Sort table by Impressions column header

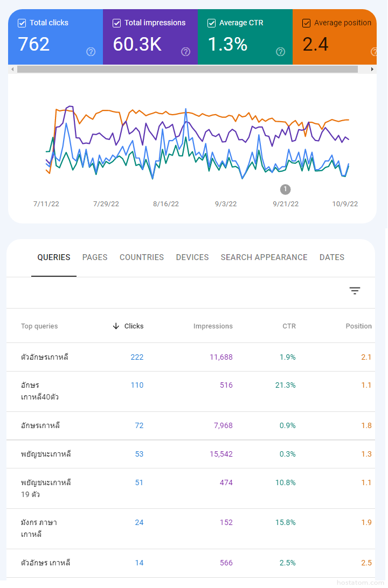click(213, 326)
